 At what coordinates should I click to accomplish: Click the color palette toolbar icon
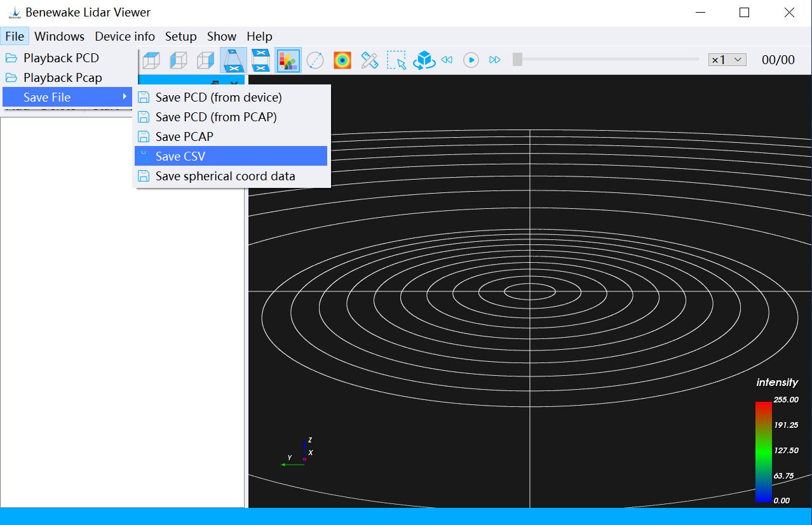[288, 60]
